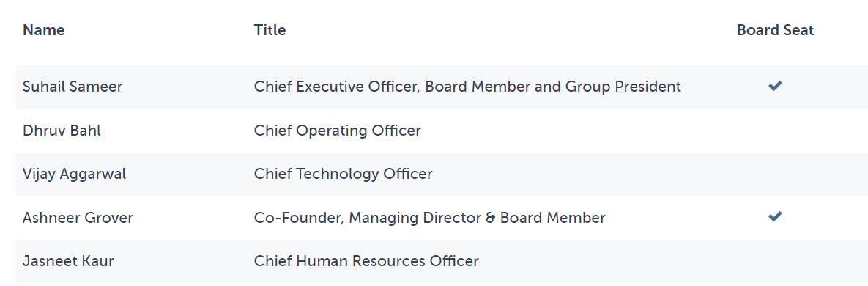Click the Board Seat column header

775,30
